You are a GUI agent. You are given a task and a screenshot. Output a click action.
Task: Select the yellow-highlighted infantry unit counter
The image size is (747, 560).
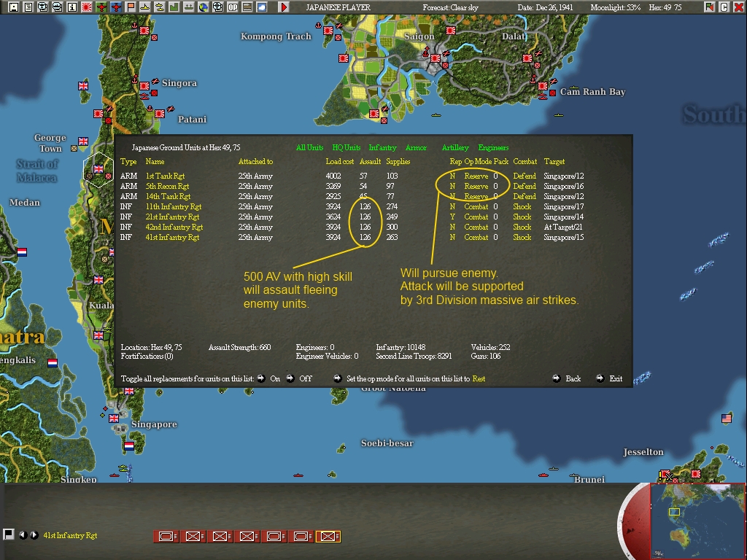pyautogui.click(x=328, y=537)
